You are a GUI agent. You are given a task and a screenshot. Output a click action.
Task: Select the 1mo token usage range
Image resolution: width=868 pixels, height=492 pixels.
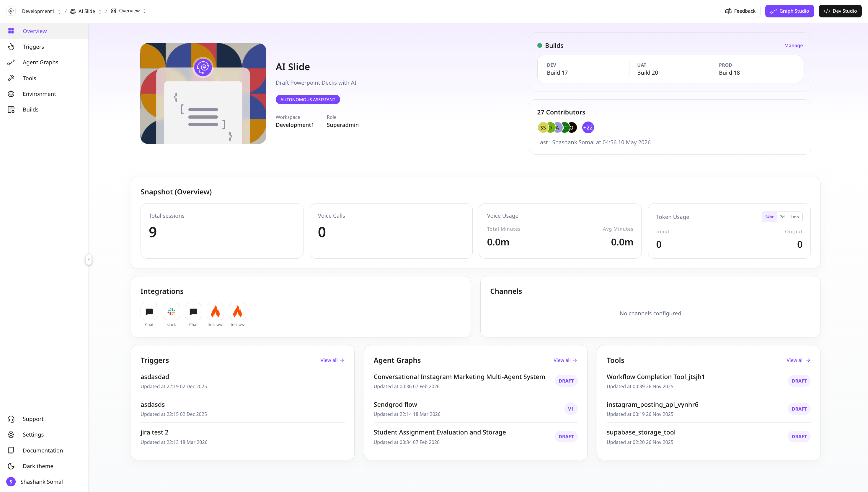tap(794, 217)
